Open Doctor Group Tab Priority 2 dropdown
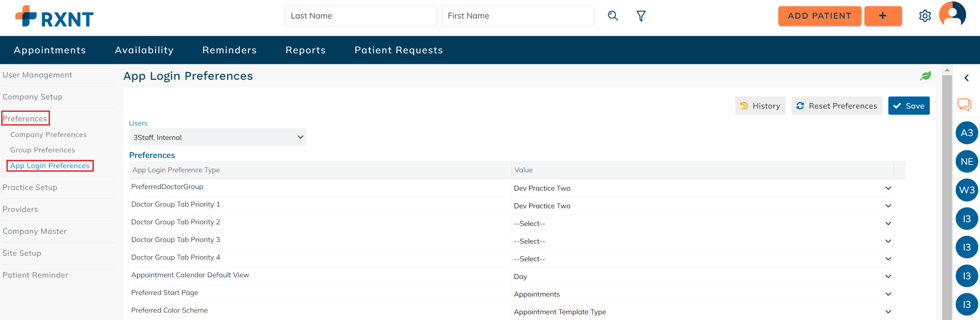 pos(702,224)
